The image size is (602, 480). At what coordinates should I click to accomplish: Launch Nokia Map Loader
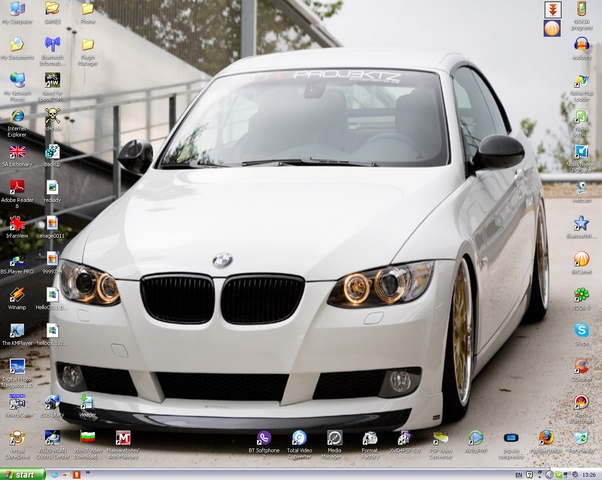coord(581,87)
